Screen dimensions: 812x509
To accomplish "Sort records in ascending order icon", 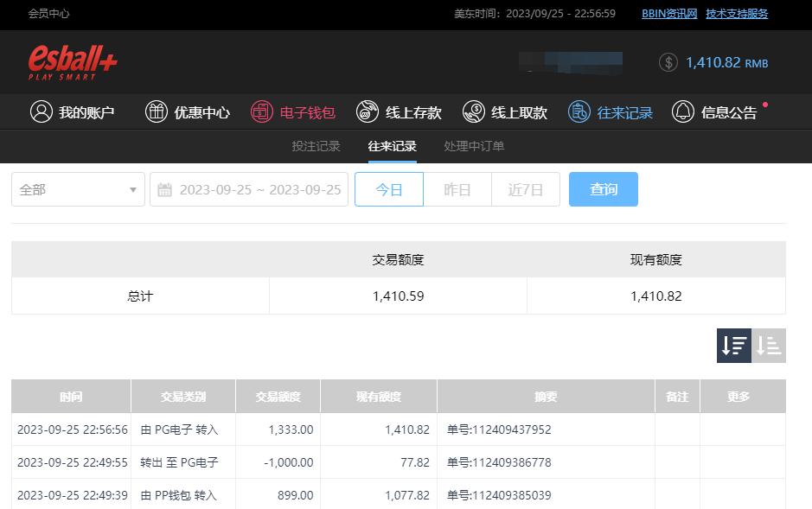I will point(769,346).
